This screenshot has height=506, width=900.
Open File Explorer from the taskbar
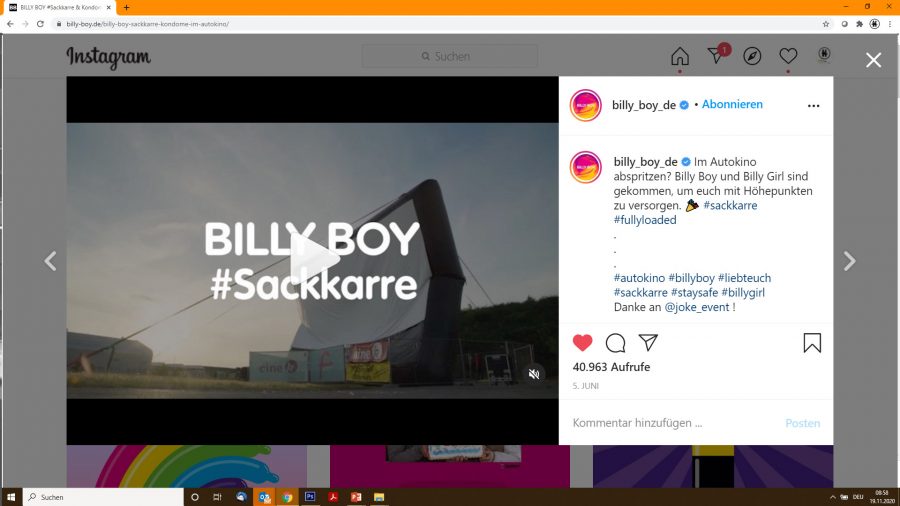pos(379,497)
